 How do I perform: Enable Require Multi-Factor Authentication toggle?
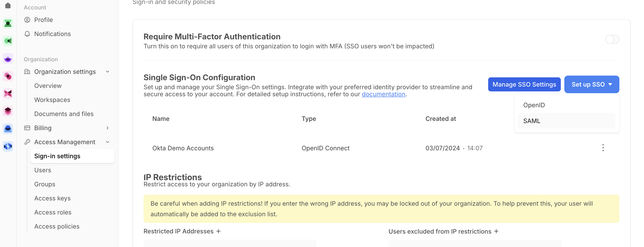(612, 39)
